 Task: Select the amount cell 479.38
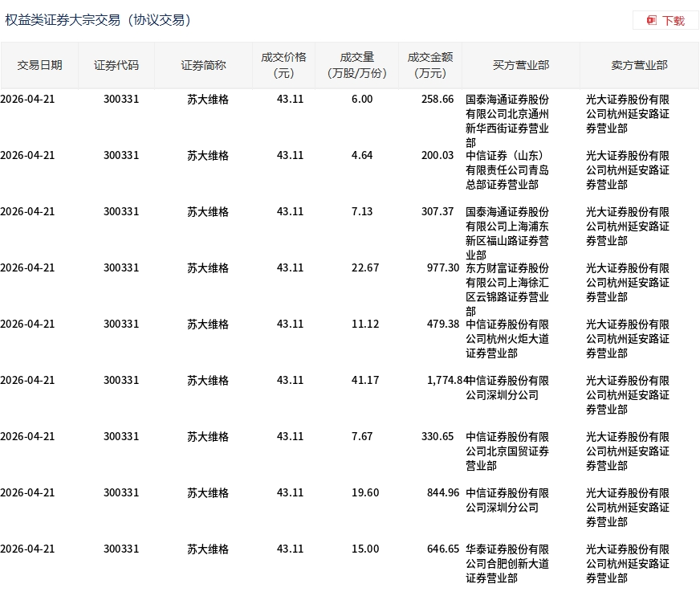coord(443,325)
